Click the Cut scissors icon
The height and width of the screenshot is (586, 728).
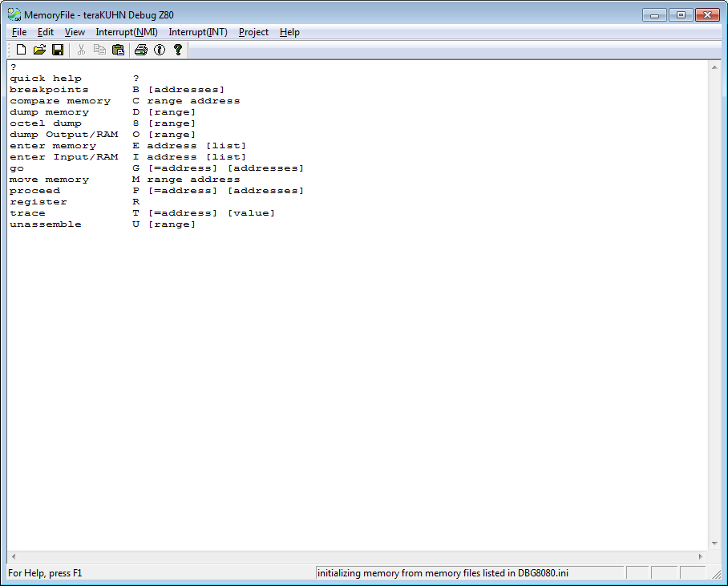pyautogui.click(x=81, y=51)
